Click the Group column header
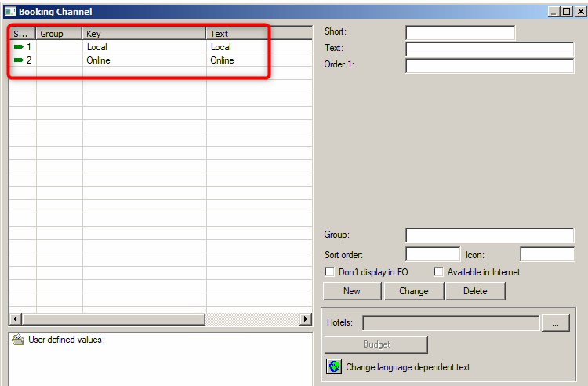Image resolution: width=588 pixels, height=386 pixels. pos(59,34)
